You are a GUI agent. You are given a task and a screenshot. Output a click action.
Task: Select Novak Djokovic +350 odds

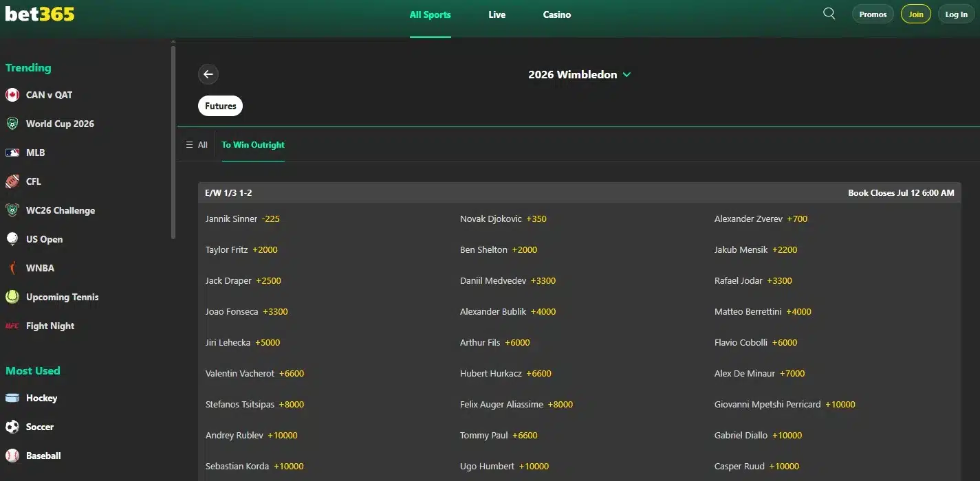(x=503, y=219)
